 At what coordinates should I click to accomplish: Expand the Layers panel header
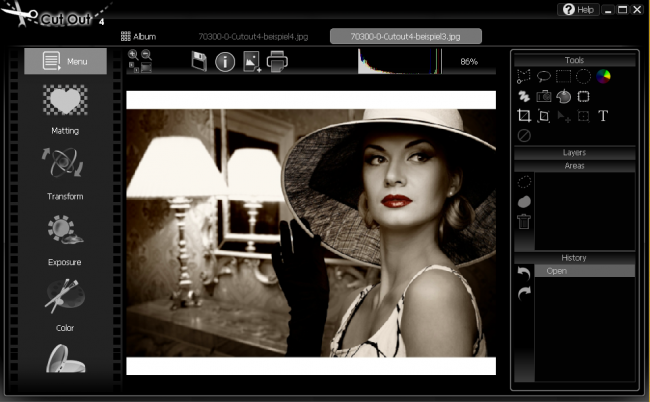574,153
